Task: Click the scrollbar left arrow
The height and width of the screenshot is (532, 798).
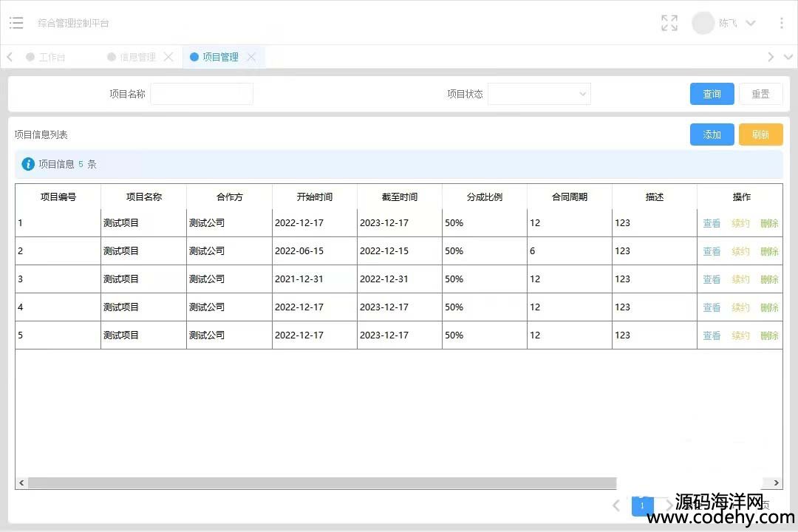Action: [x=21, y=482]
